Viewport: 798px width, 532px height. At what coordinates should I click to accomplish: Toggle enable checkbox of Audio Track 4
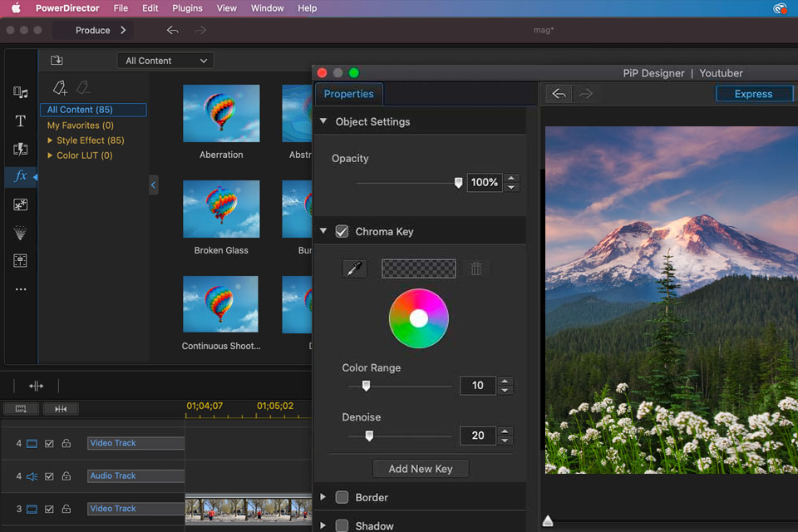(49, 476)
